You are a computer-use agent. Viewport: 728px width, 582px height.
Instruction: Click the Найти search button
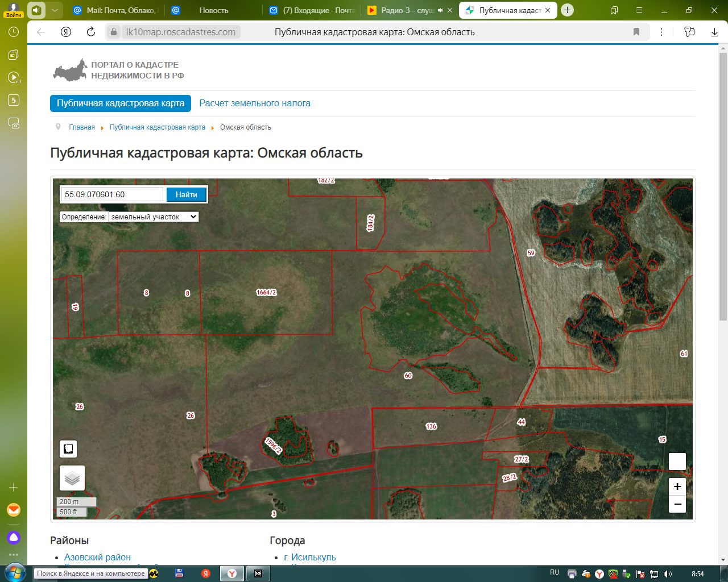[187, 194]
